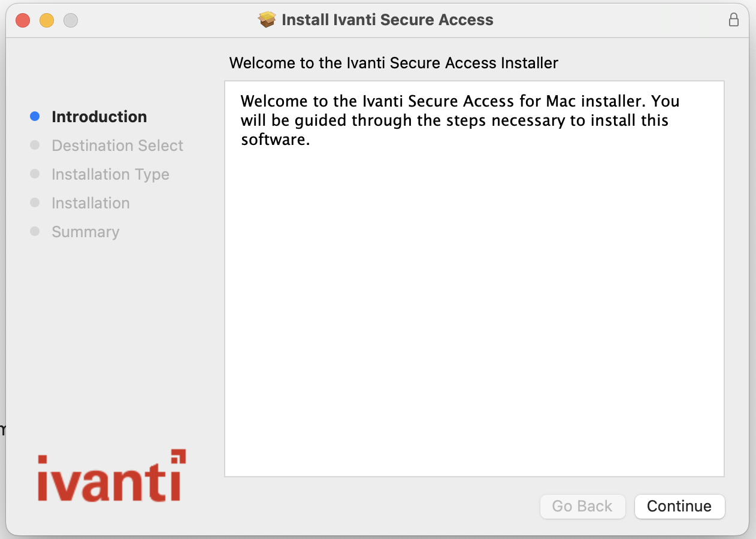Select the Destination Select step label
Screen dimensions: 756x539
(x=117, y=146)
